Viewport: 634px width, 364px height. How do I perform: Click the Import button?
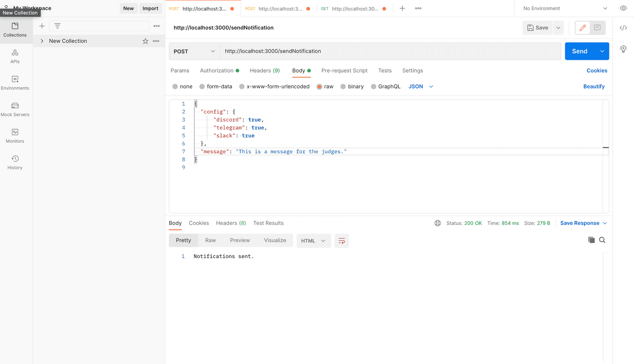point(150,8)
